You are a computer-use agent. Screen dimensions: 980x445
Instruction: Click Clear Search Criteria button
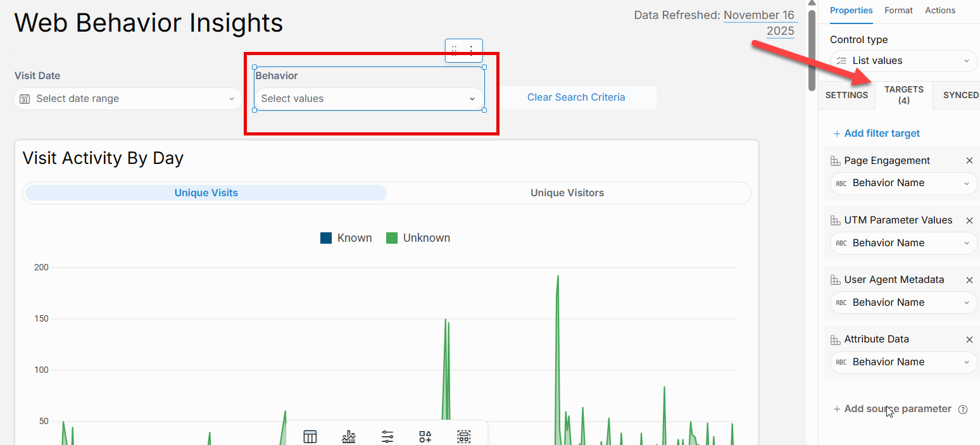[x=576, y=97]
